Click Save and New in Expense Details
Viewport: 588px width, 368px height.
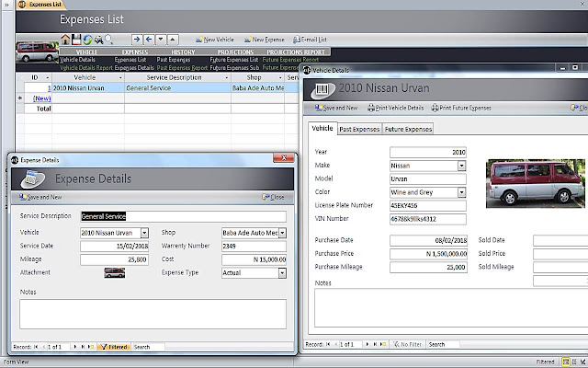40,197
